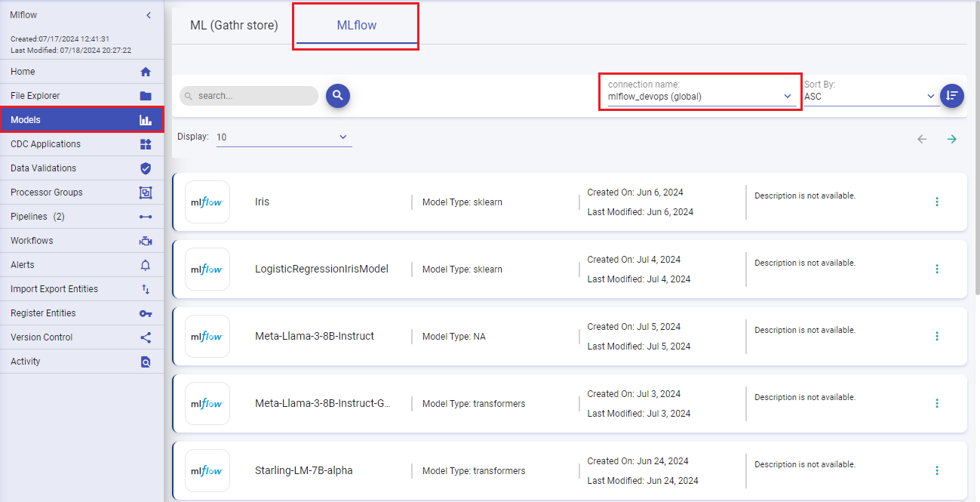Click the Alerts bell icon

pos(146,265)
